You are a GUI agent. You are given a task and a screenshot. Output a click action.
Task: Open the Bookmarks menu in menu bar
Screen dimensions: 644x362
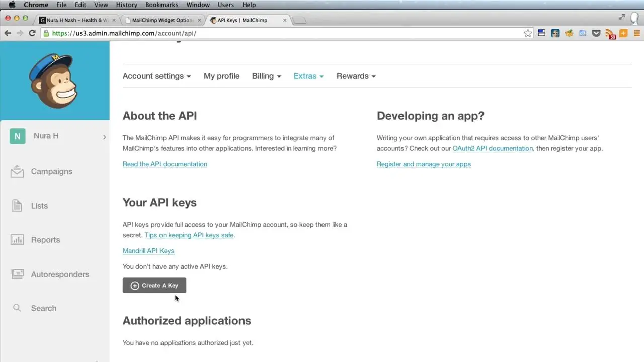point(162,5)
